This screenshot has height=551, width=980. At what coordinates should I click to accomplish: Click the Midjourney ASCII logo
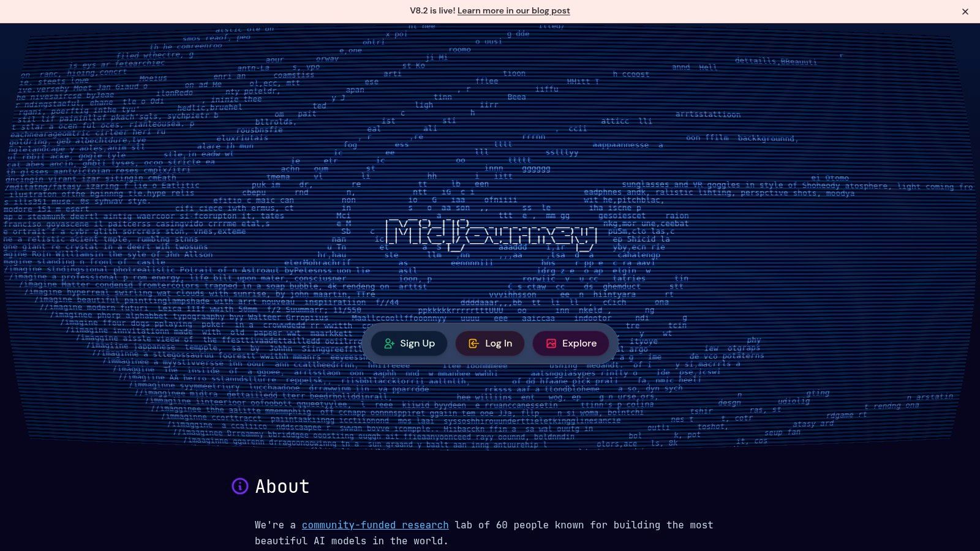(491, 234)
